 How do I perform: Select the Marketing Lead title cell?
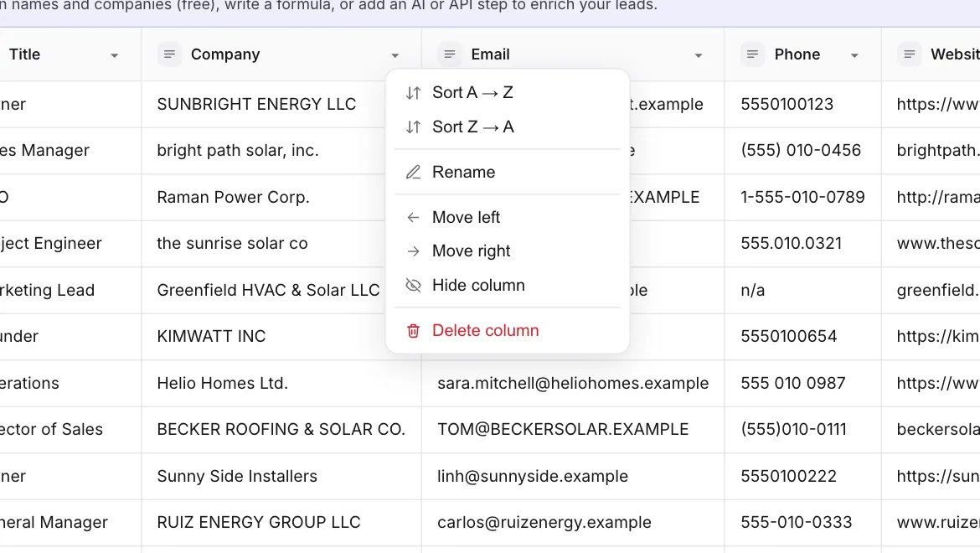(70, 291)
